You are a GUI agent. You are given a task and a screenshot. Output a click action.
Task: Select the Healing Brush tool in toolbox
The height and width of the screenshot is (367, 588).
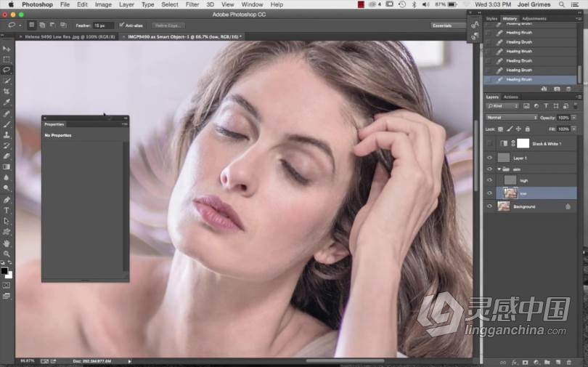(x=7, y=113)
